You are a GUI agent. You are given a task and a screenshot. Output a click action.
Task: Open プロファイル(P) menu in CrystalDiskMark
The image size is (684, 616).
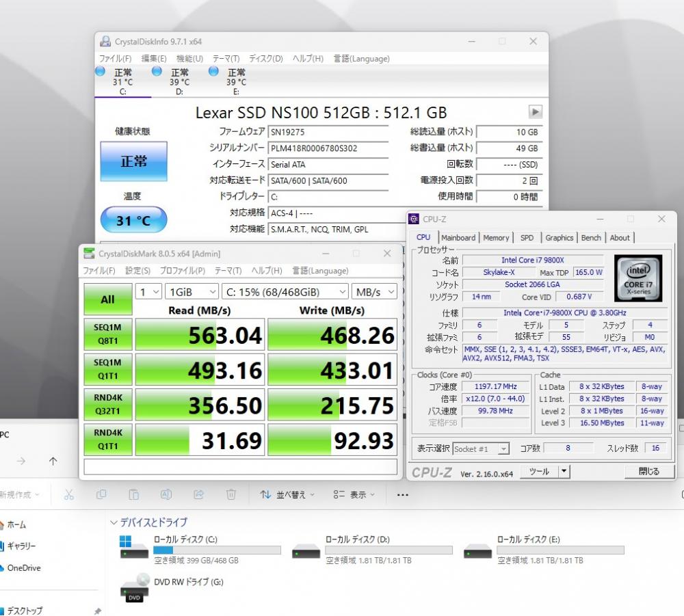183,270
